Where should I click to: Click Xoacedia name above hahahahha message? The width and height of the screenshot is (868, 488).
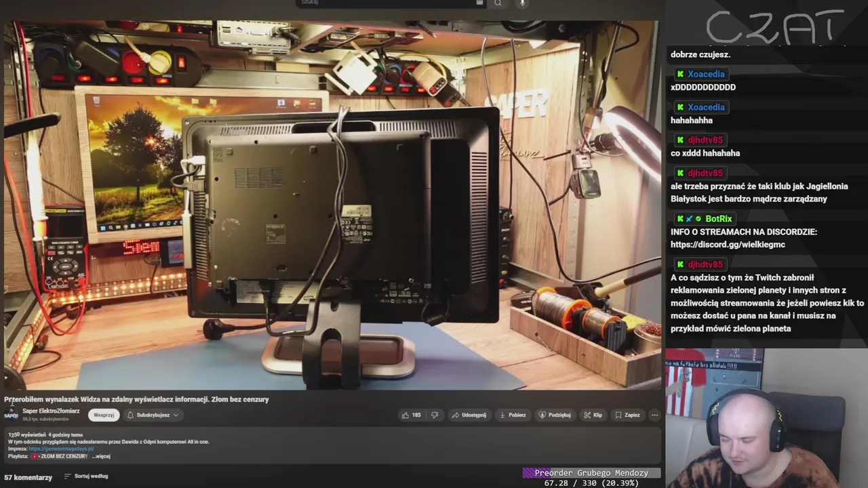coord(706,107)
